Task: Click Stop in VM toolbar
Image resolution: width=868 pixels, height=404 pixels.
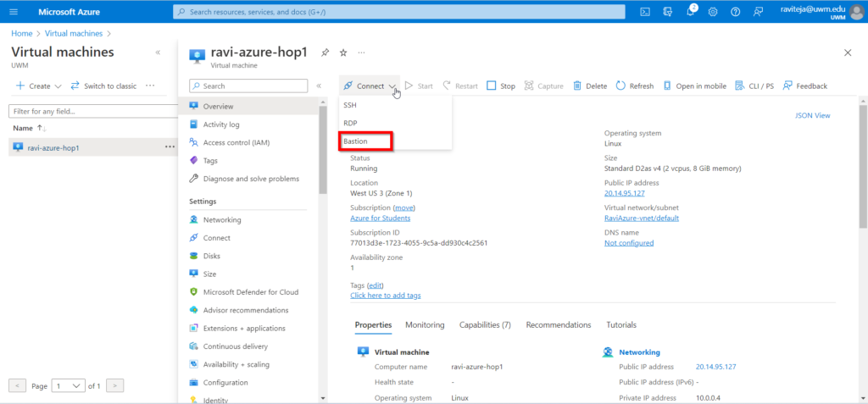Action: point(501,86)
